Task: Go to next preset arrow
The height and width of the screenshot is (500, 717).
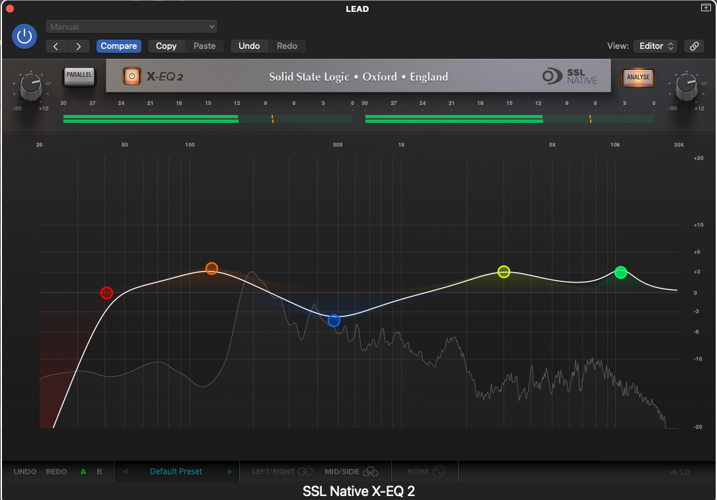Action: coord(79,46)
